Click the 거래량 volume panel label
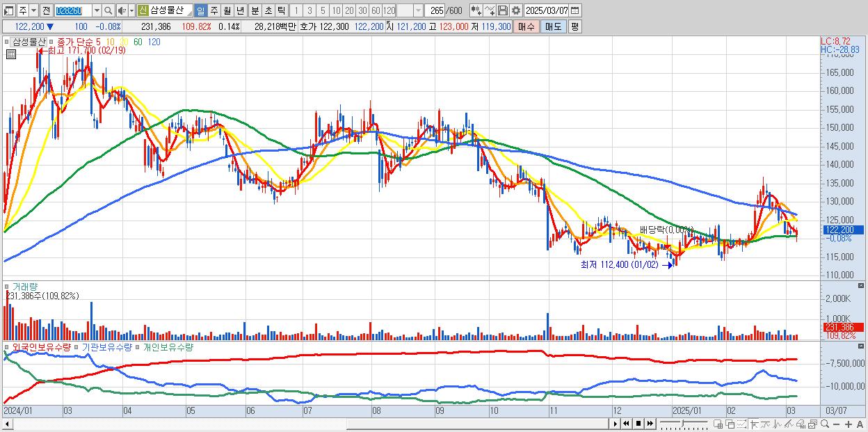 point(24,287)
